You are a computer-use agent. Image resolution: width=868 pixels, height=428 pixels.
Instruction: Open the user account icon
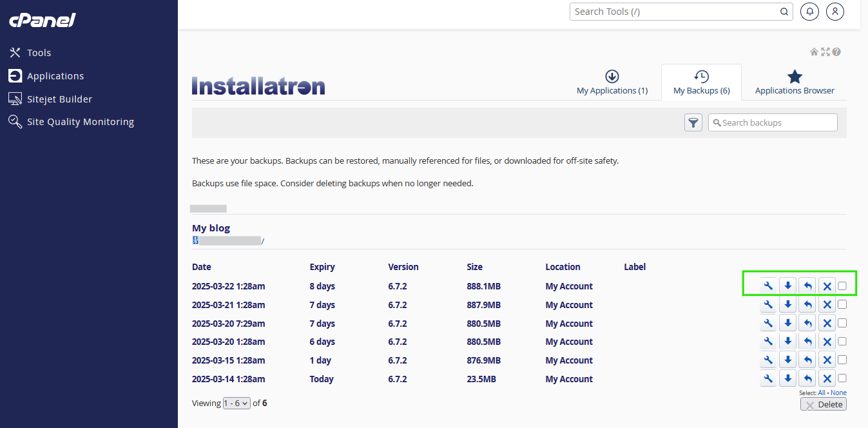click(x=835, y=12)
